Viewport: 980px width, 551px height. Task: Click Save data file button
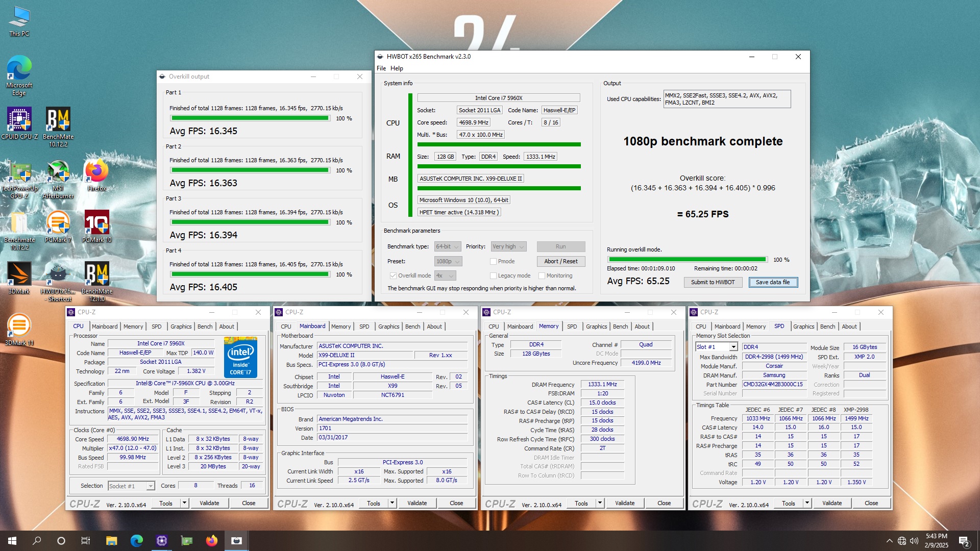[x=773, y=282]
